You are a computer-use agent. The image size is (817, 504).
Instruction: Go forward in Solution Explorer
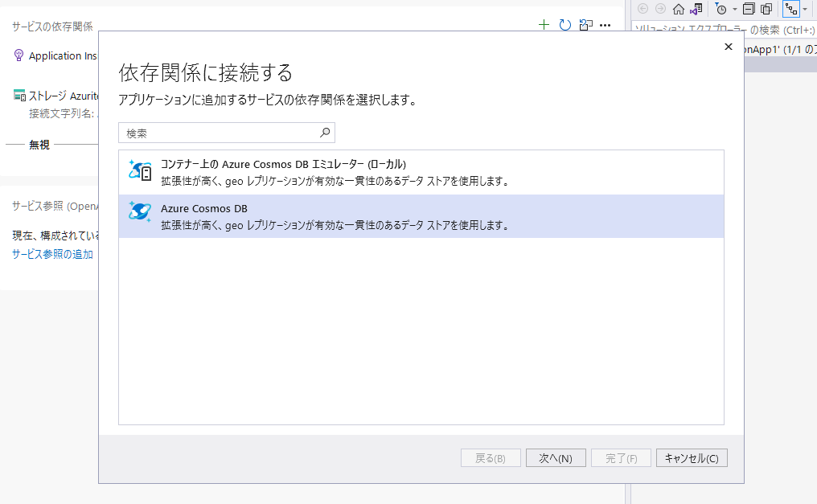click(x=660, y=9)
